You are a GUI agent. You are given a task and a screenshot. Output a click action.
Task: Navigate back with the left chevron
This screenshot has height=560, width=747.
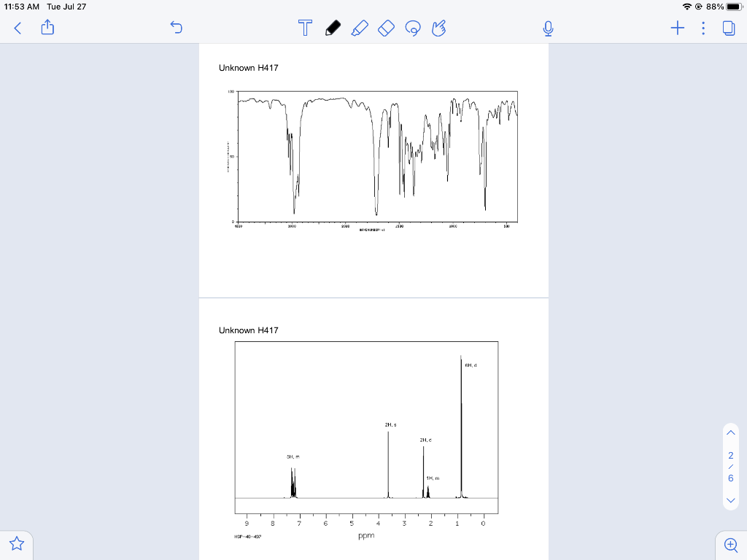point(17,28)
